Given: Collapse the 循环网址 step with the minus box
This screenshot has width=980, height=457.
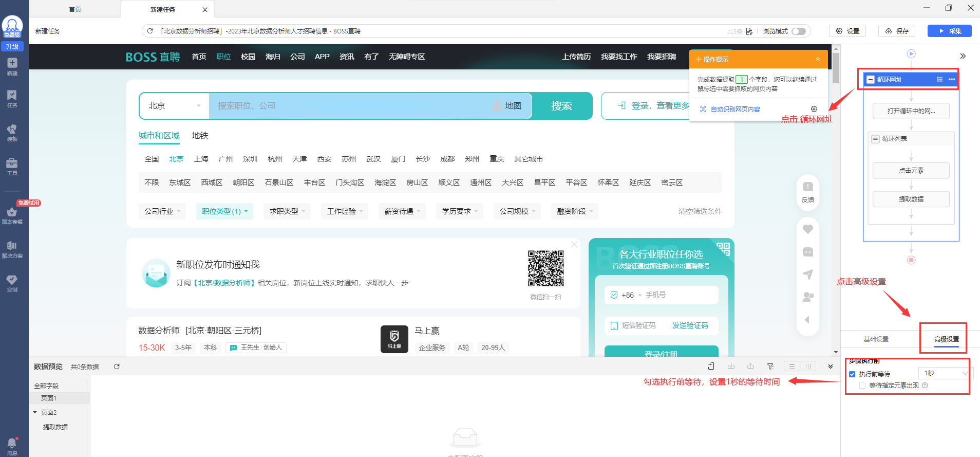Looking at the screenshot, I should click(870, 80).
